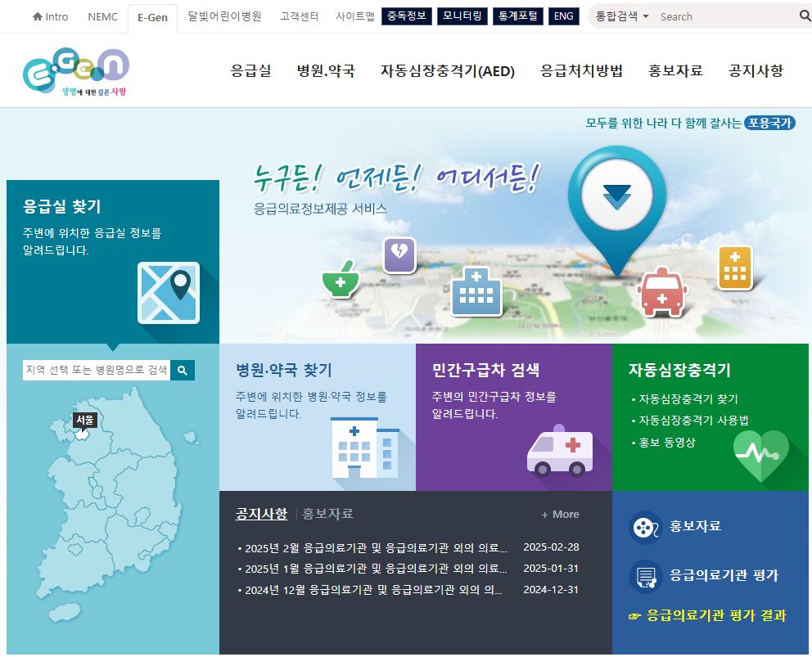Open the 통합검색 dropdown
Screen dimensions: 812x657
point(622,16)
